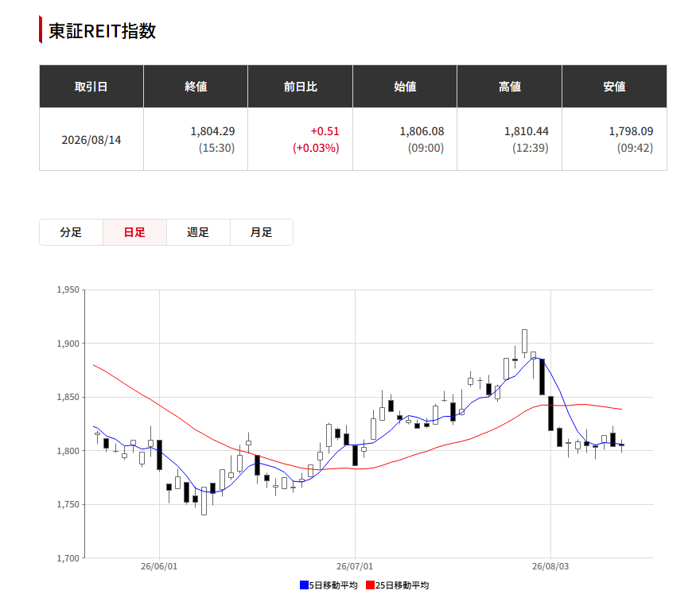Select the closing value 1,804.29
This screenshot has height=610, width=700.
click(x=212, y=131)
